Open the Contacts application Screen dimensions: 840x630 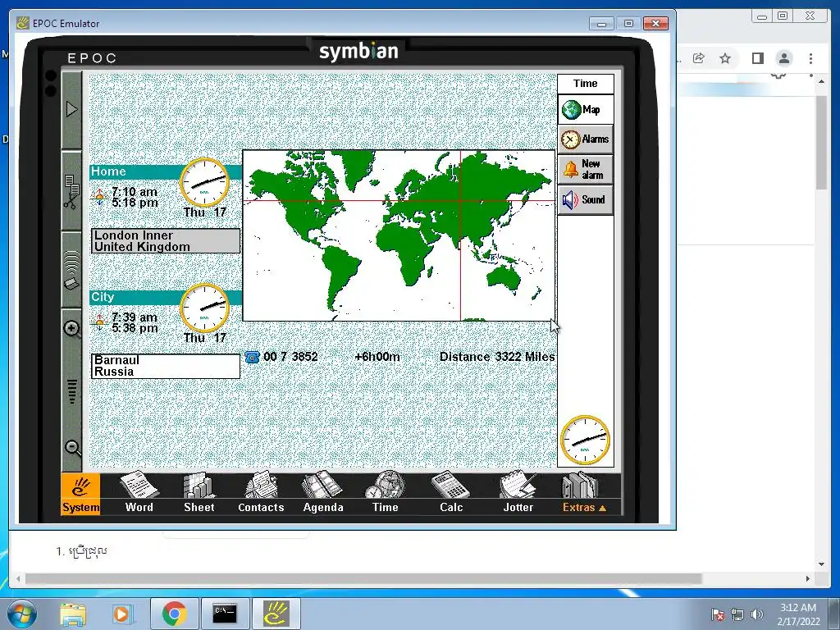(261, 493)
